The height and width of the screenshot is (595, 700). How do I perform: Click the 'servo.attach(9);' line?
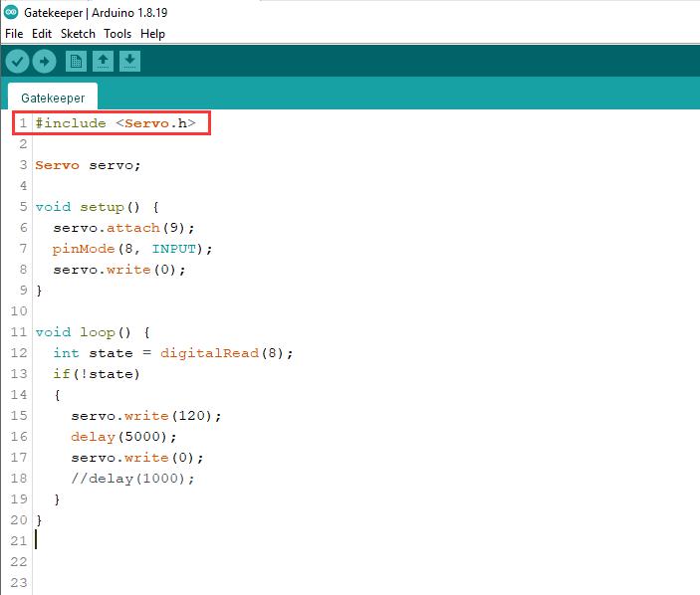[x=123, y=228]
